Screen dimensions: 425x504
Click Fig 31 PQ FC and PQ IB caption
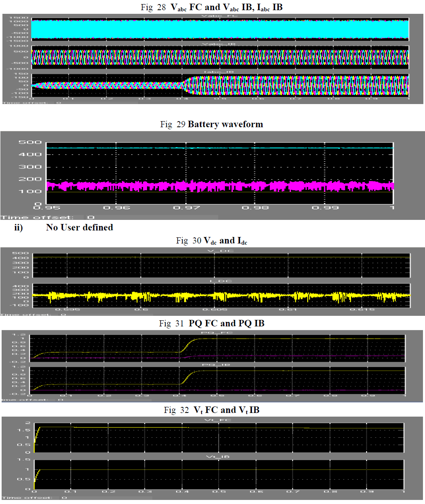coord(211,324)
